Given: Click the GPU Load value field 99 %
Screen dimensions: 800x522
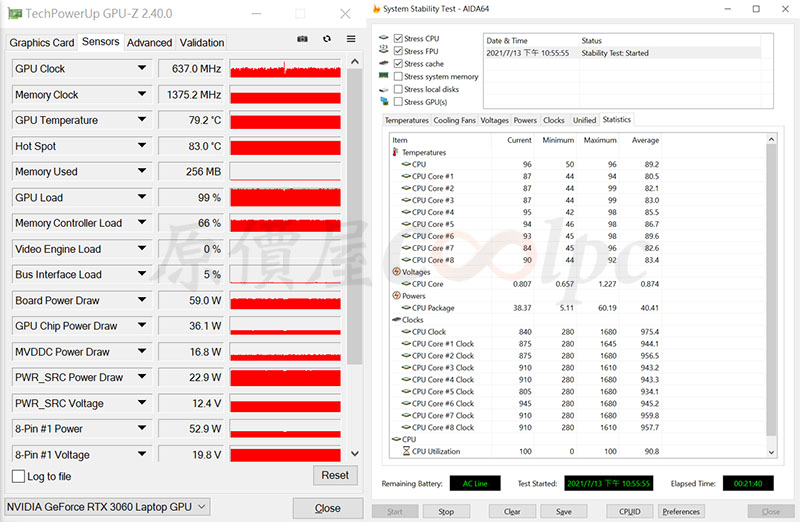Looking at the screenshot, I should 191,197.
